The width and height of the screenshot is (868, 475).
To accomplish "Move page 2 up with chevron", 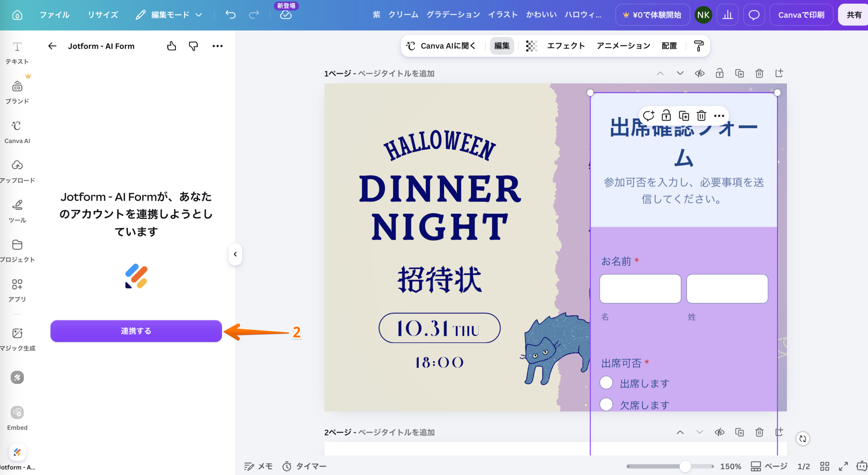I will (x=680, y=432).
